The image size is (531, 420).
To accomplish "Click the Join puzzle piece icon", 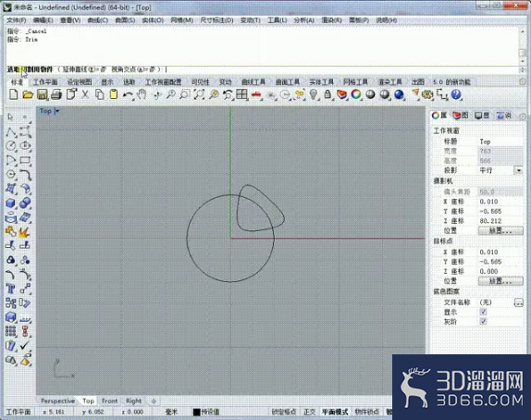I will tap(11, 231).
